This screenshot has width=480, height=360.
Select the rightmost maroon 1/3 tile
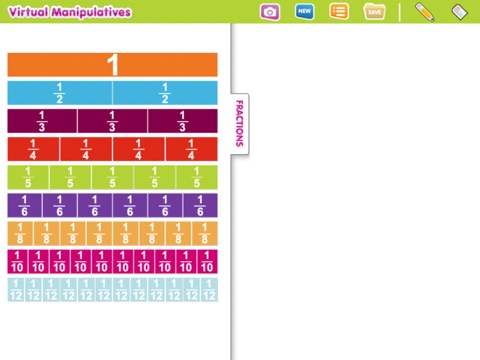(183, 121)
